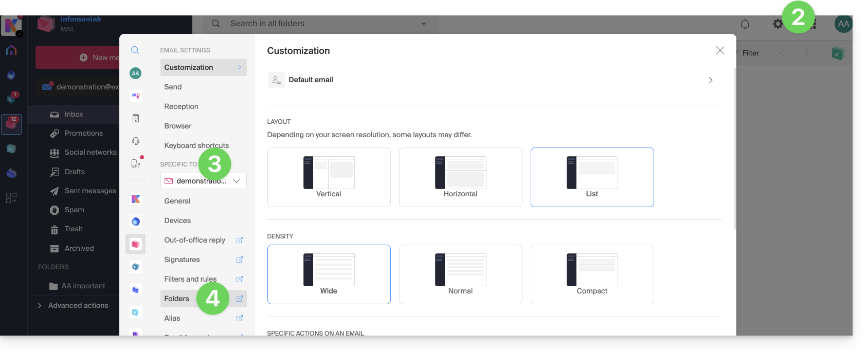Screen dimensions: 868x351
Task: Click the search magnifier in settings sidebar
Action: coord(135,50)
